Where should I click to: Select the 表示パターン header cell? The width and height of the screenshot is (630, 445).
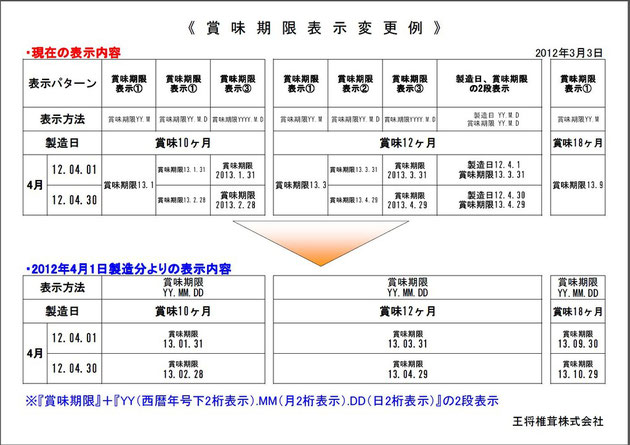pos(62,84)
